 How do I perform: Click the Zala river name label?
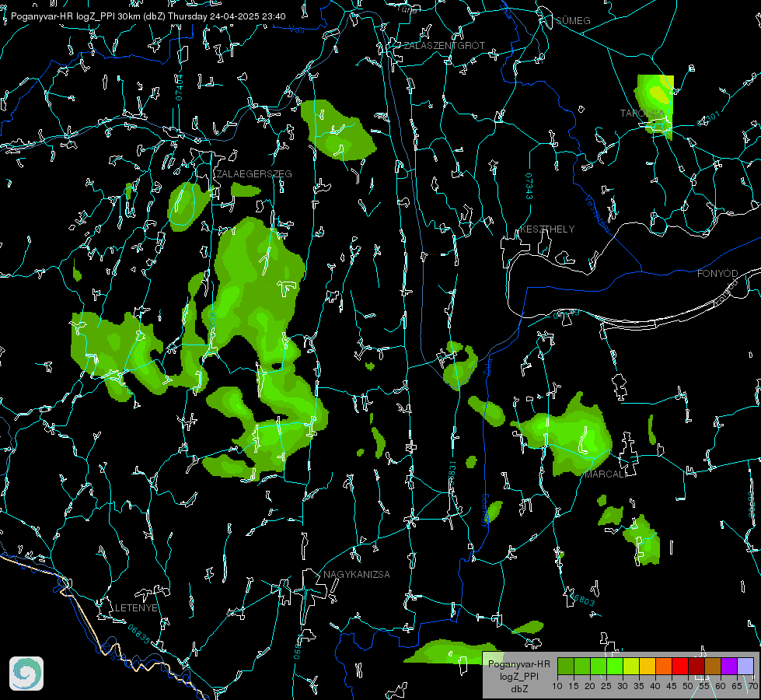pos(487,366)
